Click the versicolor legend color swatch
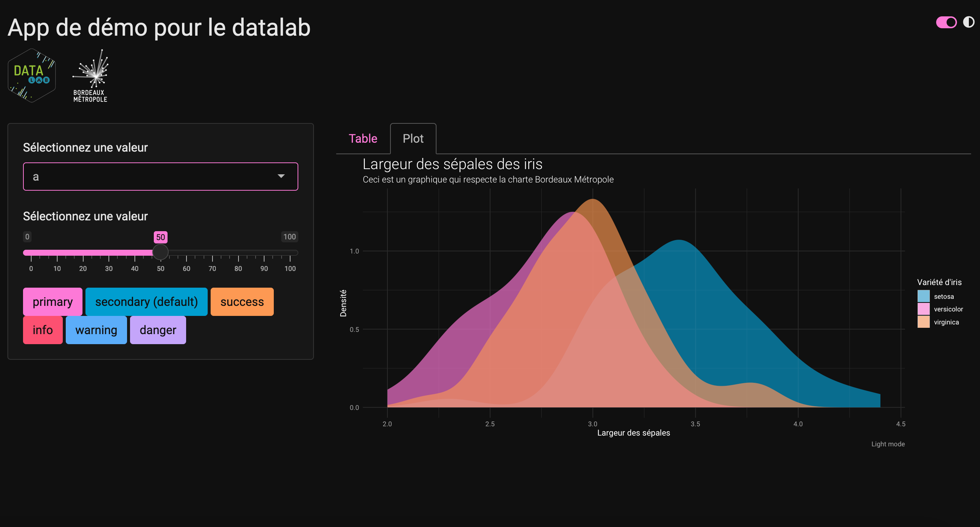The height and width of the screenshot is (527, 980). click(924, 309)
